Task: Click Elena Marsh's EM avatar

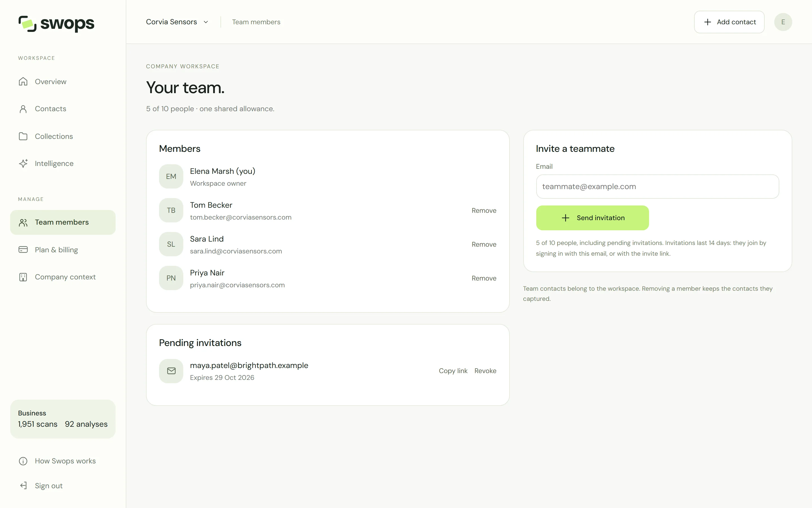Action: pyautogui.click(x=171, y=177)
